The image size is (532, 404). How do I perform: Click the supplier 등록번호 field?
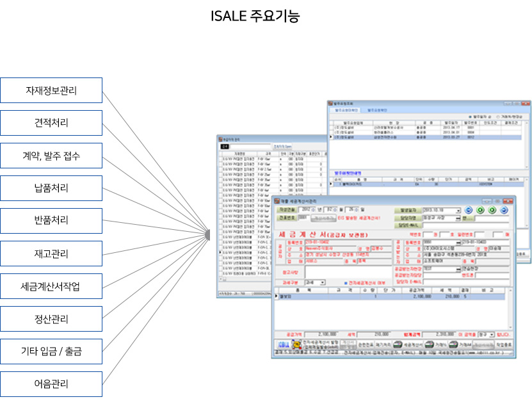click(x=348, y=242)
